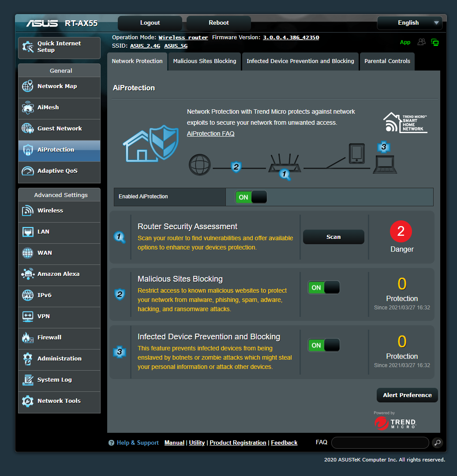
Task: Click the Wireless signal icon
Action: point(28,210)
